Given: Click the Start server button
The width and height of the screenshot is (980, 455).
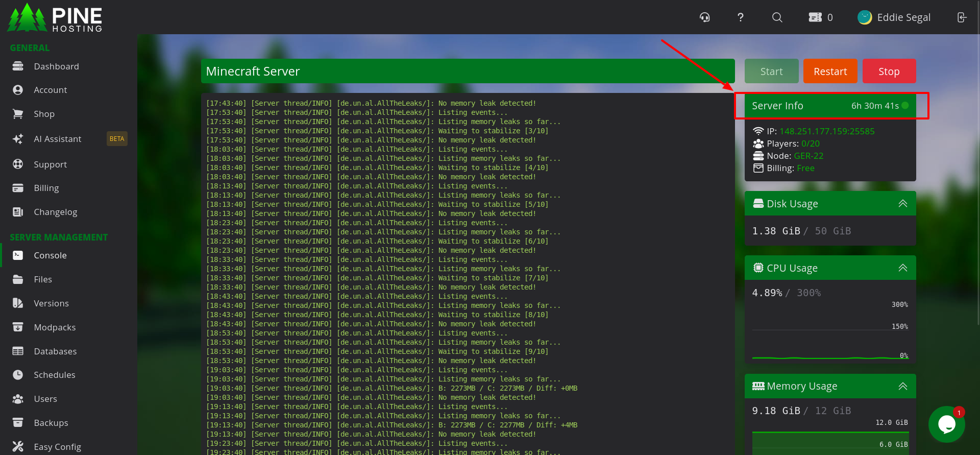Looking at the screenshot, I should 771,71.
